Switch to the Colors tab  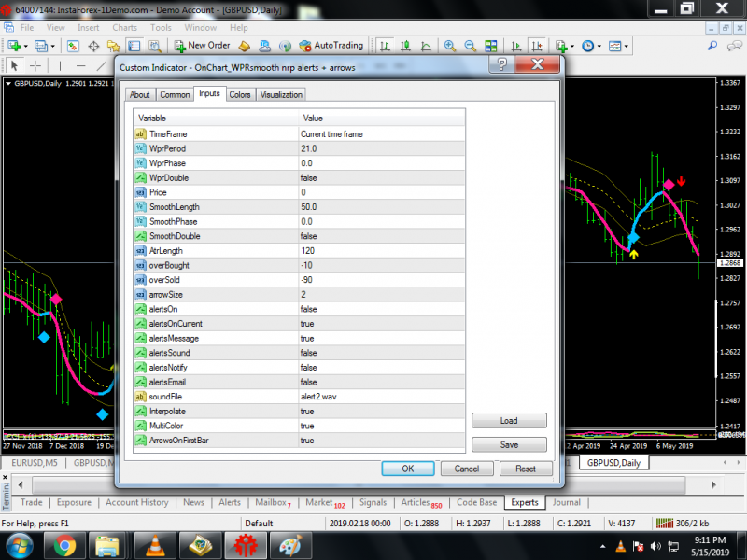pyautogui.click(x=240, y=94)
